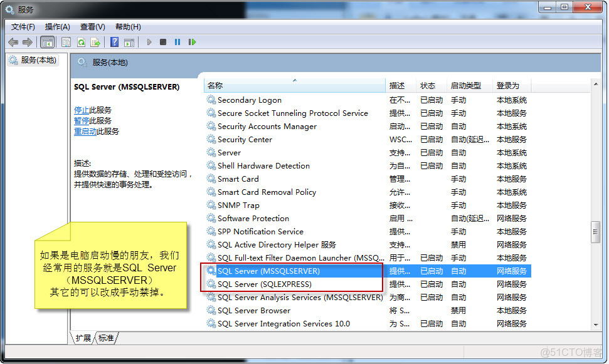Close the 服务 window
The height and width of the screenshot is (364, 609).
coord(588,7)
